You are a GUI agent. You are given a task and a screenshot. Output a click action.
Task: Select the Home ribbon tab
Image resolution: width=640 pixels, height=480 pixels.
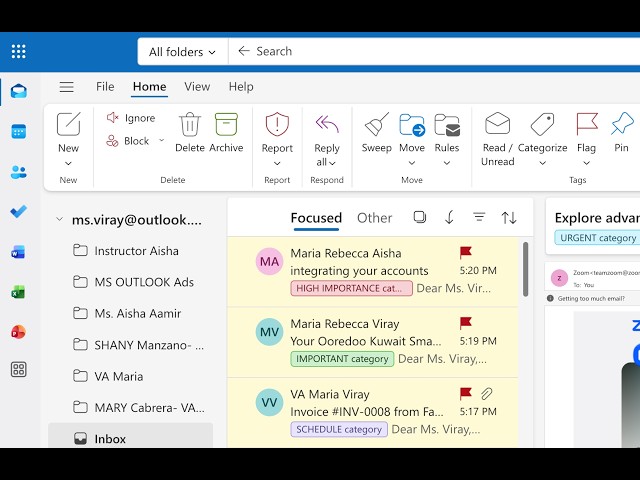tap(149, 87)
